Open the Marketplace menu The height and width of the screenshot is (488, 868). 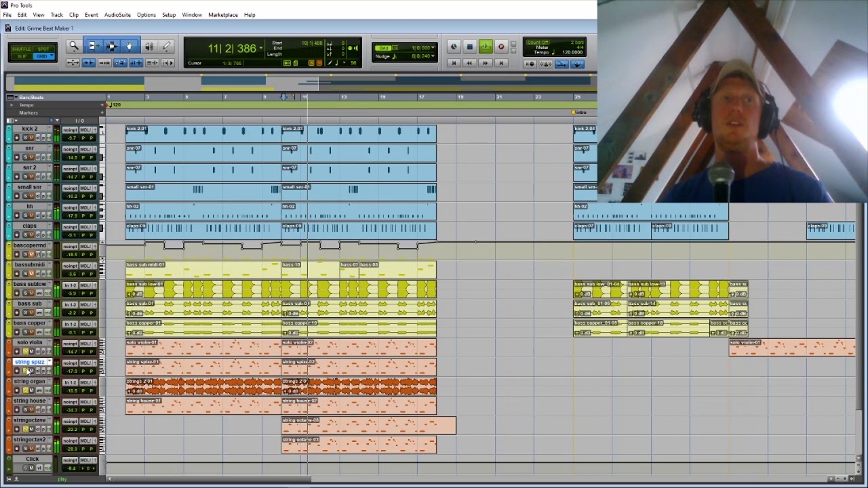[223, 15]
